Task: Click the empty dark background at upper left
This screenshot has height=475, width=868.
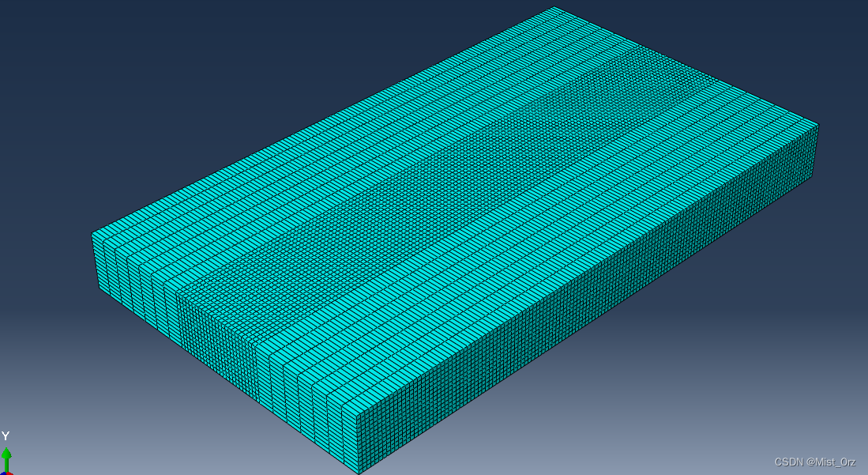Action: pos(118,79)
